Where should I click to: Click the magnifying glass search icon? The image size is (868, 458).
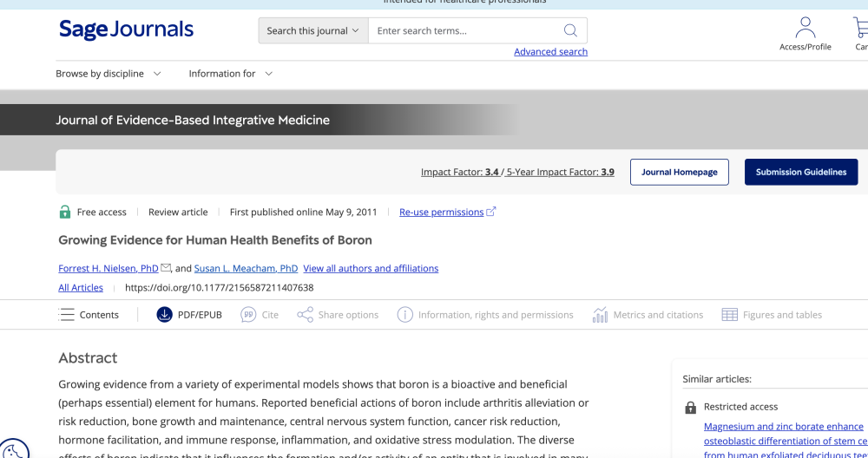[570, 30]
